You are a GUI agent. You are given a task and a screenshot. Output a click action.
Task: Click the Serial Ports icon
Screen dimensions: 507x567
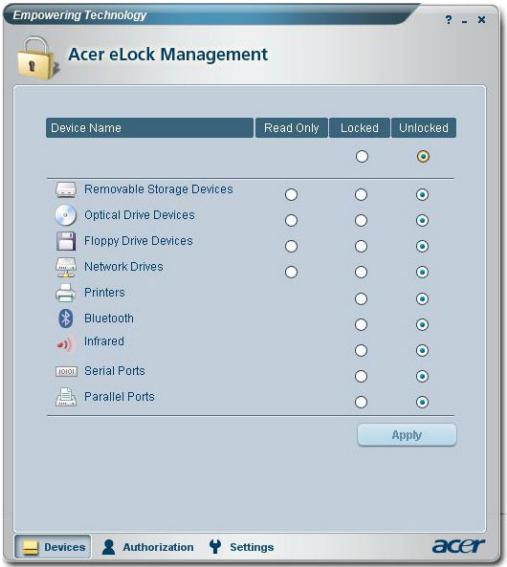[66, 371]
